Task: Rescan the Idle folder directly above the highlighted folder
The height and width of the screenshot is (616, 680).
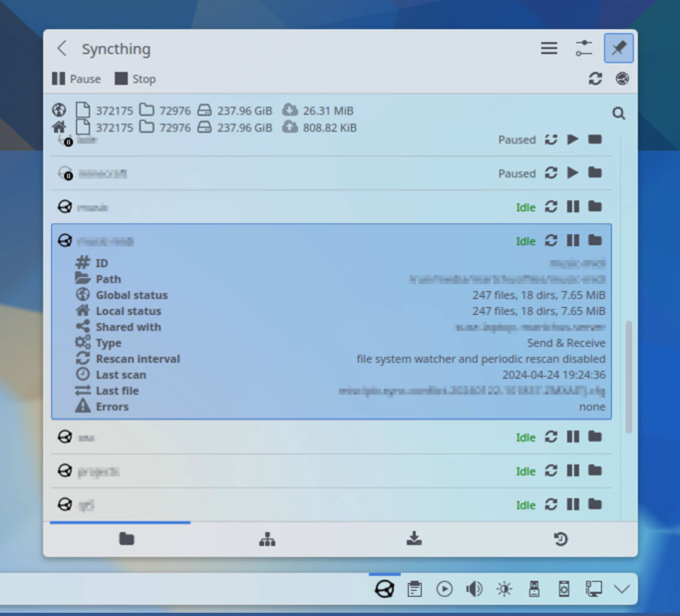Action: 550,206
